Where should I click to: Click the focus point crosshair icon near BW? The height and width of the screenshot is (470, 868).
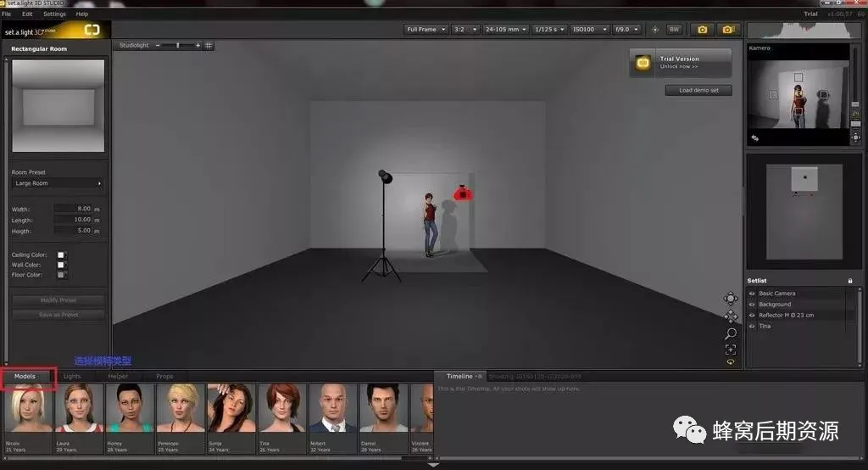[x=655, y=30]
